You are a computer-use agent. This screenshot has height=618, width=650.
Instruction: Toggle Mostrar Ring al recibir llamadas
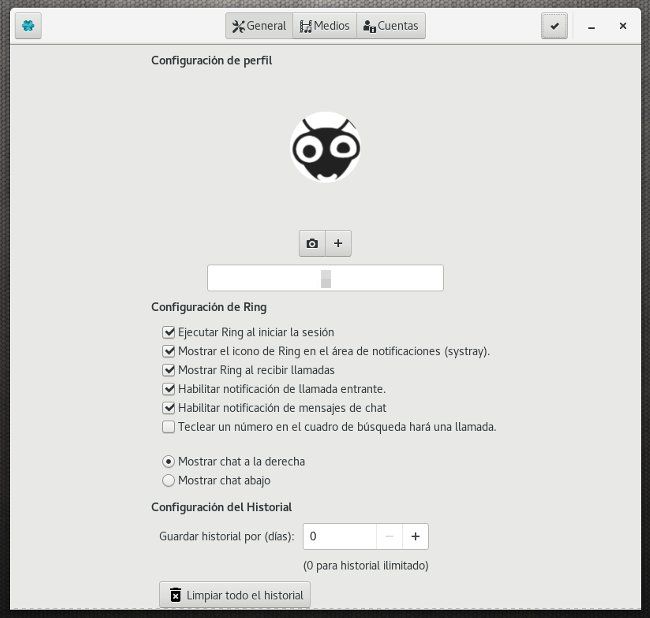pos(168,370)
